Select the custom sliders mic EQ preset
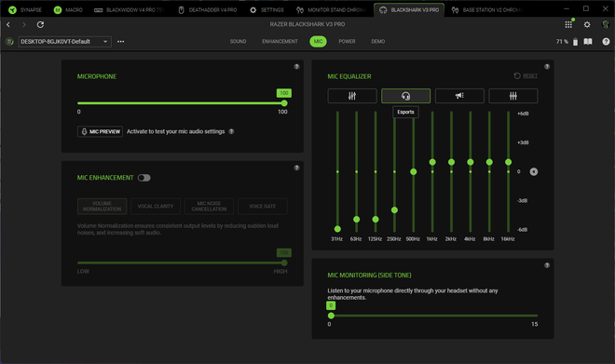The width and height of the screenshot is (615, 364). [x=352, y=96]
